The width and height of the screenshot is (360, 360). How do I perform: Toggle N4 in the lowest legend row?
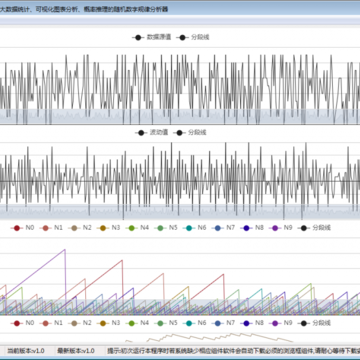137,323
